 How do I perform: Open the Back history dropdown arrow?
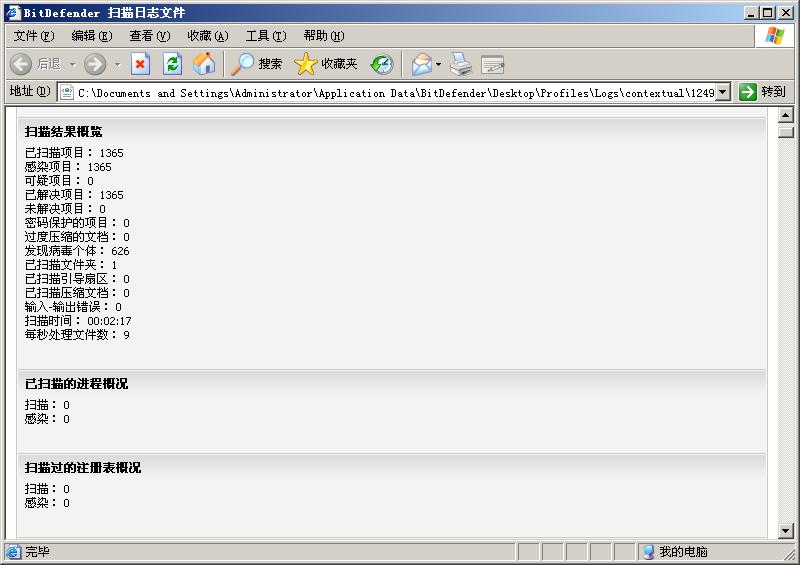pos(72,64)
